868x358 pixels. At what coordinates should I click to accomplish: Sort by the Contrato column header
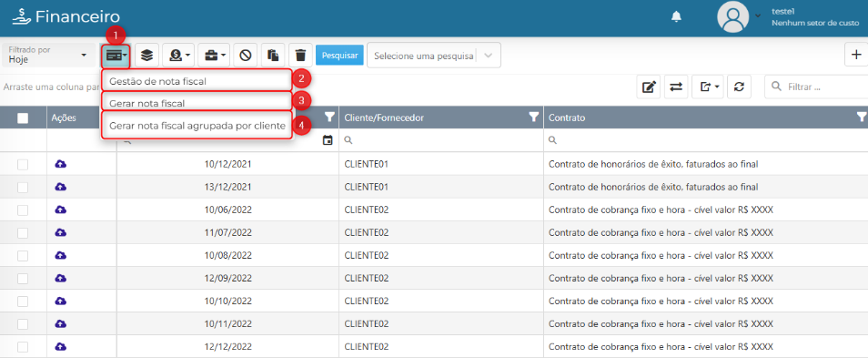566,118
